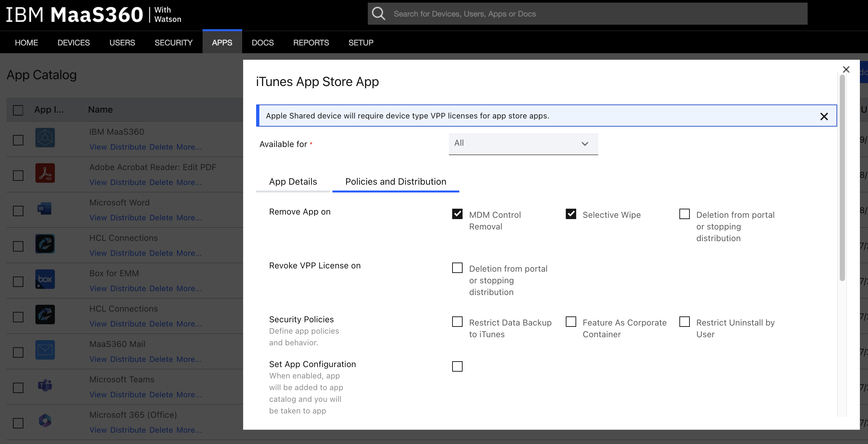The width and height of the screenshot is (868, 444).
Task: Click the Box for EMM app icon
Action: point(45,279)
